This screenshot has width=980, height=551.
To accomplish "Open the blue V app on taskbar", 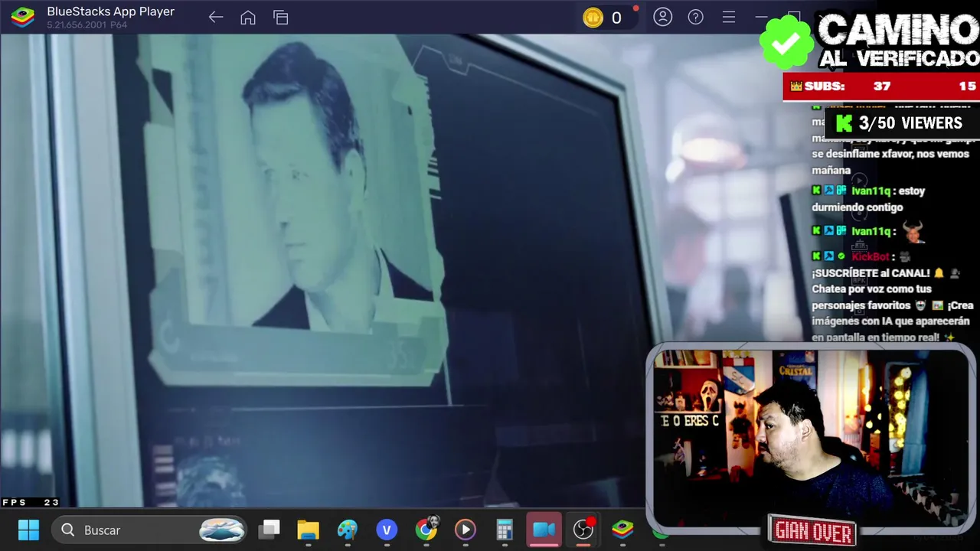I will tap(387, 530).
